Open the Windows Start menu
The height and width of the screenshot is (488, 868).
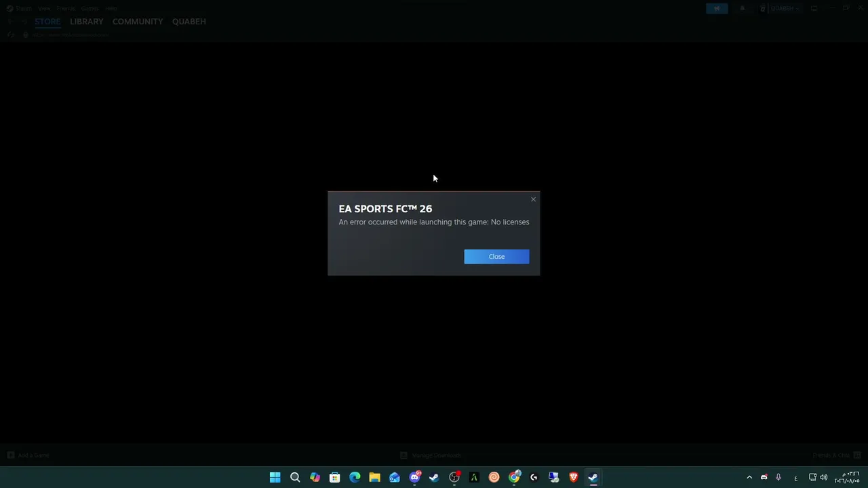pyautogui.click(x=275, y=477)
